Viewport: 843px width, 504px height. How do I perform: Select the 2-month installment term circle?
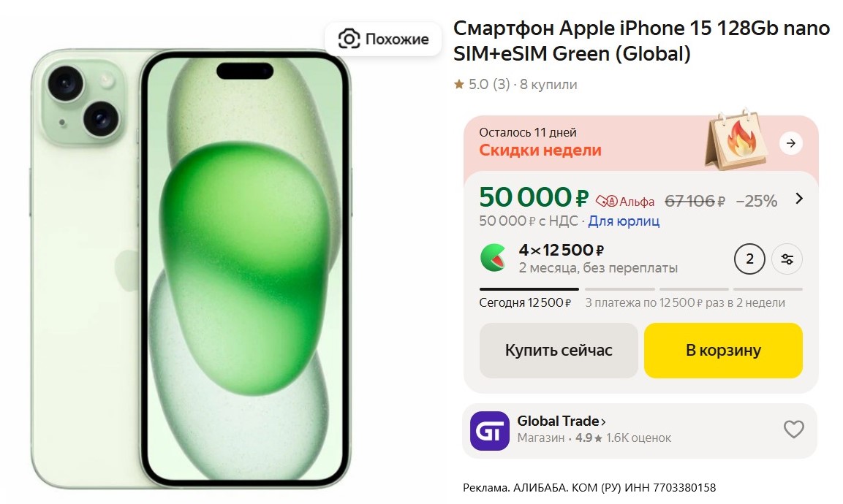(x=749, y=259)
